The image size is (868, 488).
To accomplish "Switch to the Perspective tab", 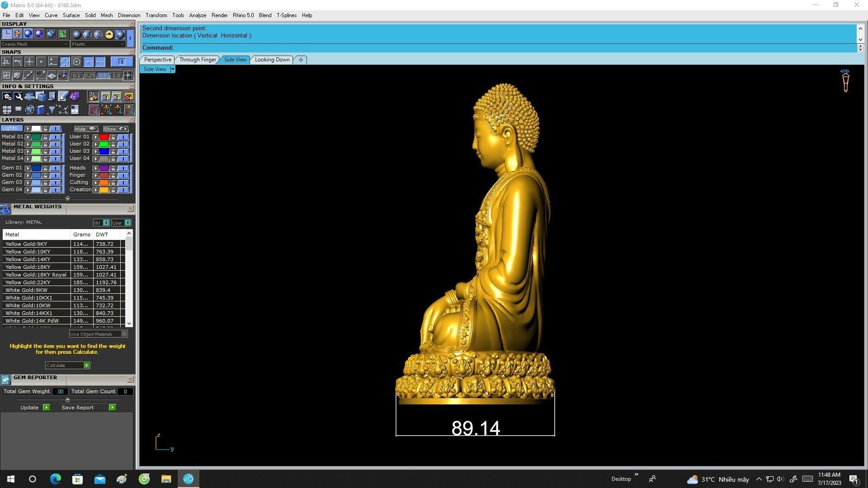I will tap(157, 60).
